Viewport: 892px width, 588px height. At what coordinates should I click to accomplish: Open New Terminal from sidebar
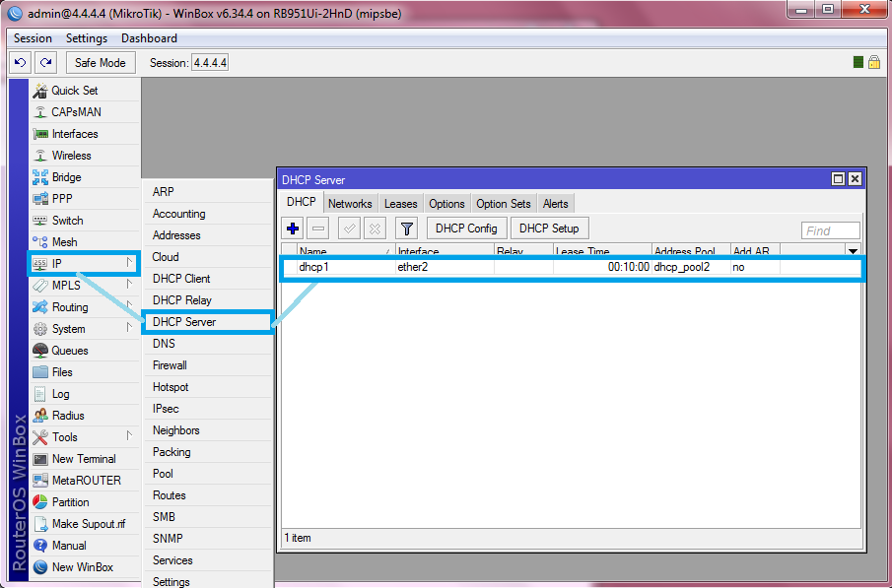pos(84,459)
